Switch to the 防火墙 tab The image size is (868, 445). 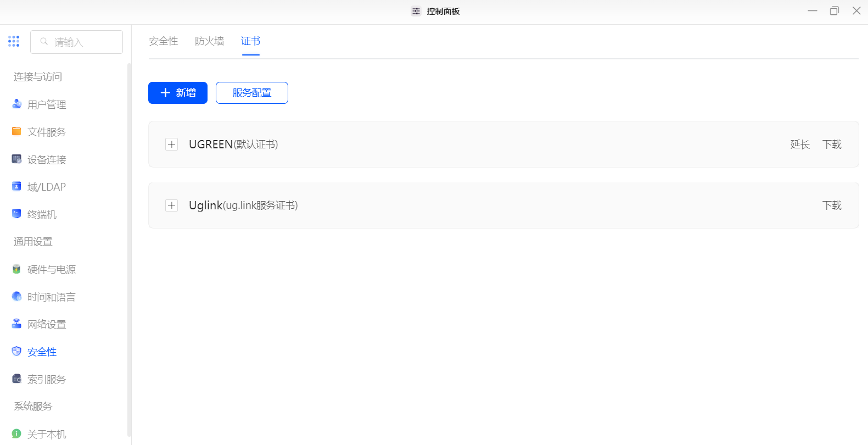(x=209, y=41)
